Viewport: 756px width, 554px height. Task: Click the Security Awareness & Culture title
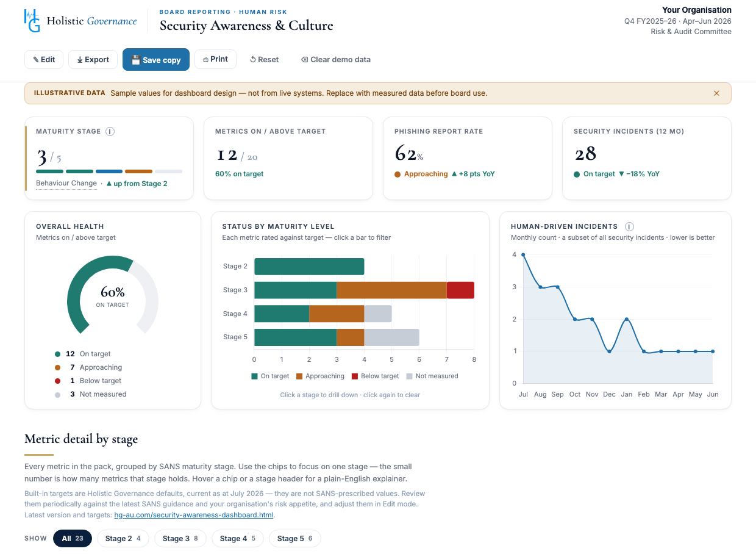coord(246,26)
